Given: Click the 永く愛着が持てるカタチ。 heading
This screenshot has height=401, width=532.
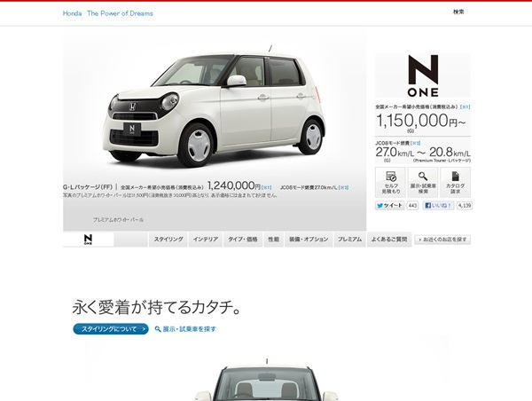Looking at the screenshot, I should [156, 307].
